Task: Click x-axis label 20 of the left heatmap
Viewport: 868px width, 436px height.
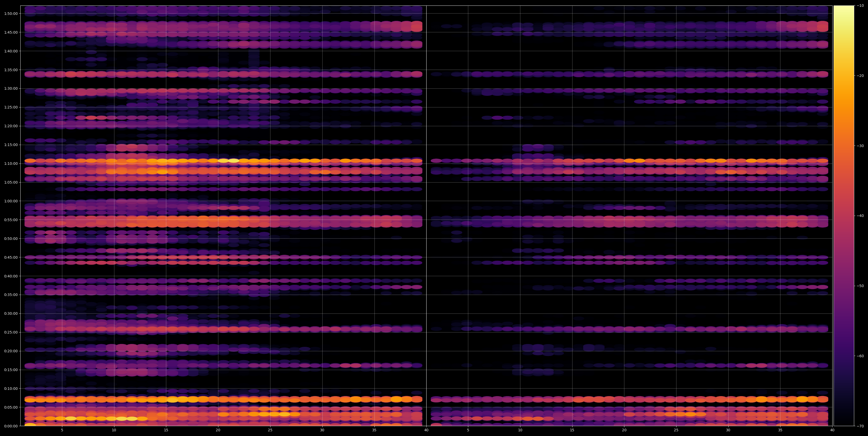Action: (x=218, y=430)
